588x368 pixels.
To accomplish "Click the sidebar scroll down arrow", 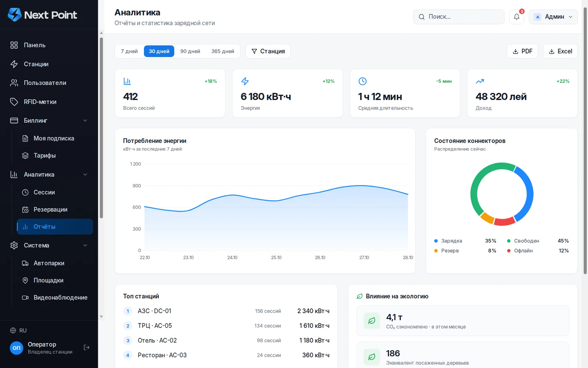I will point(101,316).
